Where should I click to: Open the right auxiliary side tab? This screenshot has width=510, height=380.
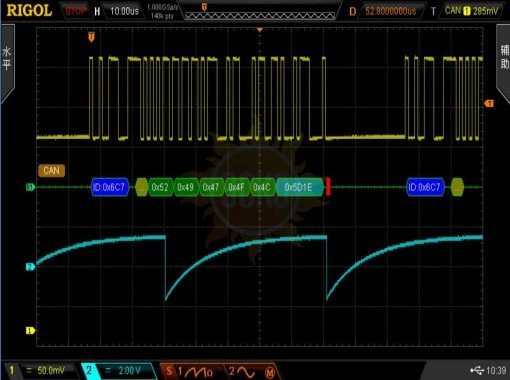(x=504, y=63)
